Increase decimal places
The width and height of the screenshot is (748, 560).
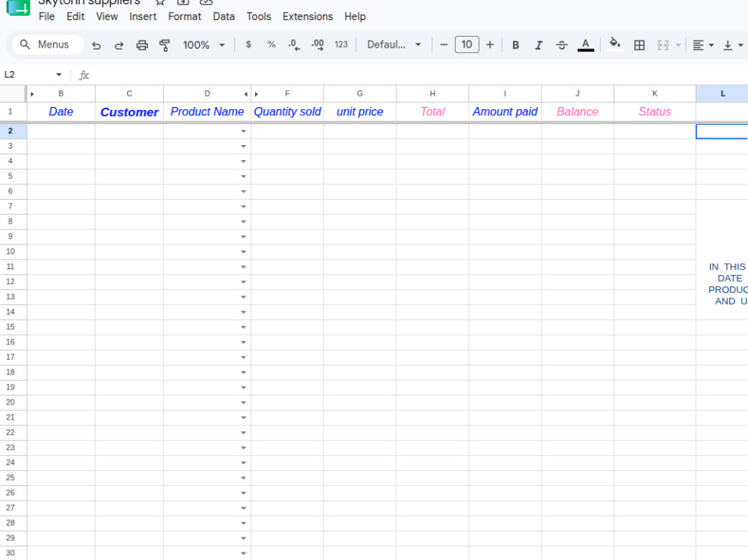(x=318, y=45)
